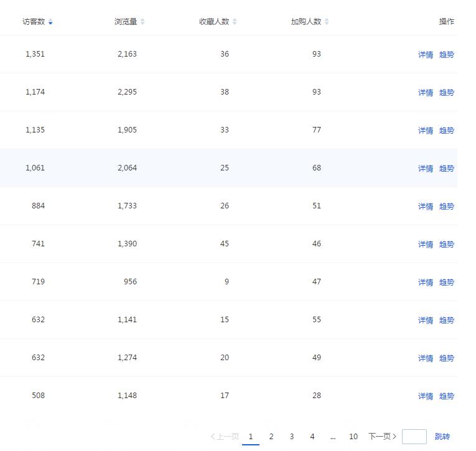The height and width of the screenshot is (451, 476).
Task: Go to page 3 in pagination
Action: click(x=292, y=437)
